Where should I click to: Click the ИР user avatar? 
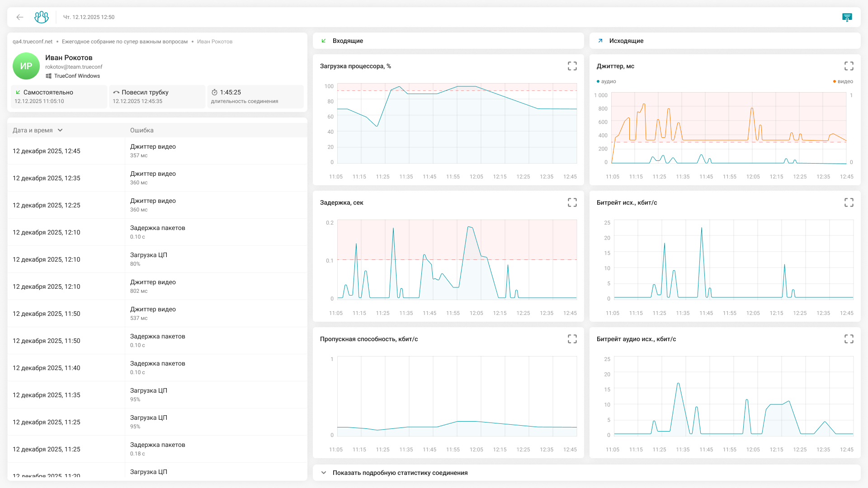click(26, 66)
